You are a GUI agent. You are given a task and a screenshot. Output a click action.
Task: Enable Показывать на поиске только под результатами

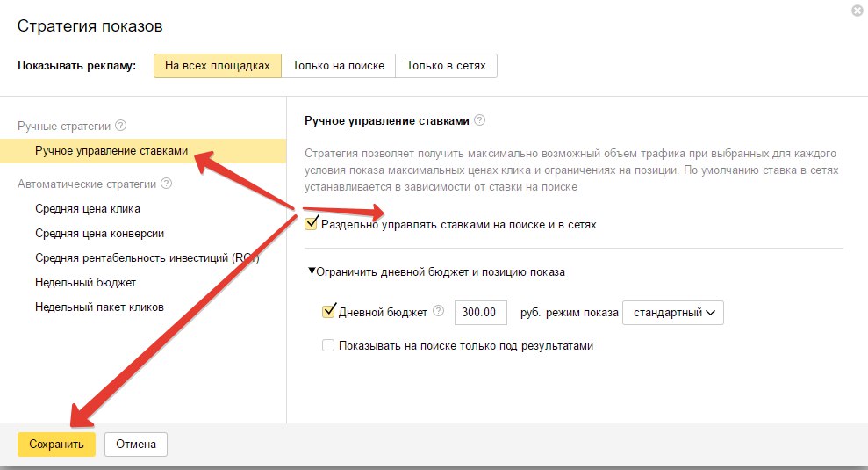point(328,345)
